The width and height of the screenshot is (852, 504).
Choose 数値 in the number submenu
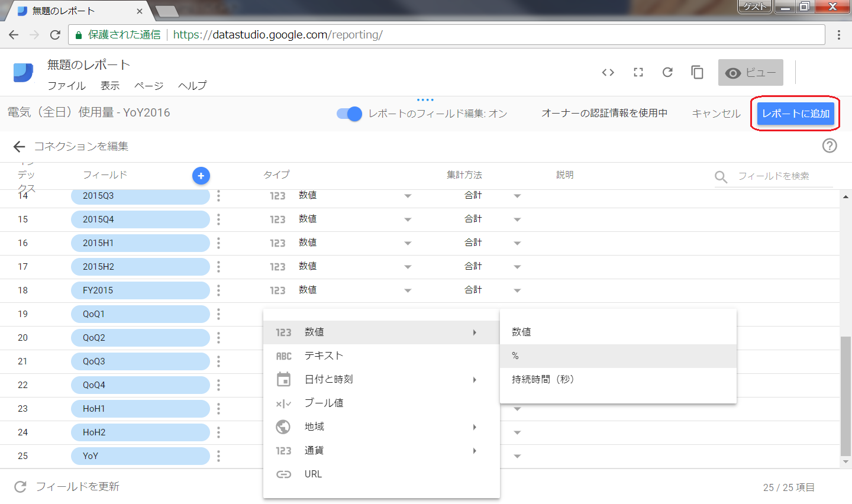[618, 332]
